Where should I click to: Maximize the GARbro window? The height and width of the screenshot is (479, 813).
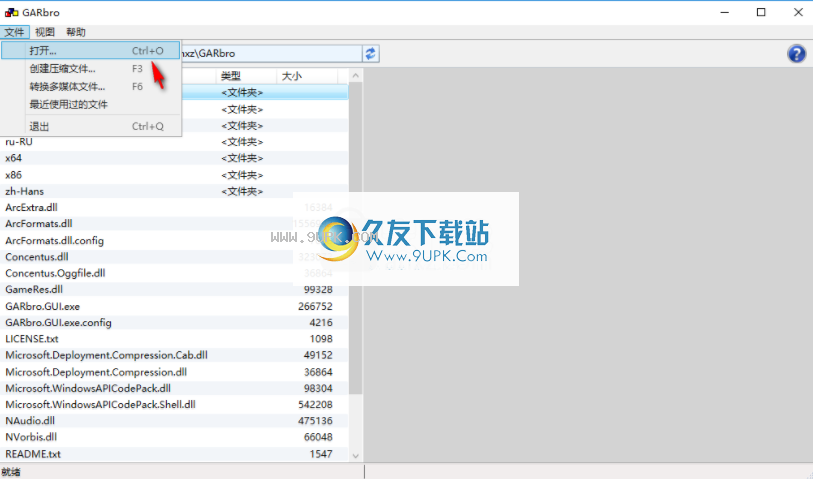coord(761,12)
